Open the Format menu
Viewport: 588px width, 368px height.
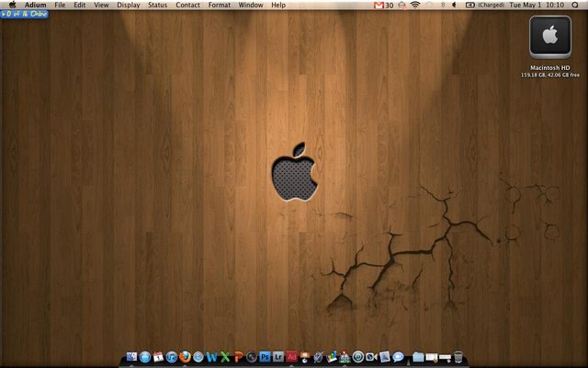220,5
